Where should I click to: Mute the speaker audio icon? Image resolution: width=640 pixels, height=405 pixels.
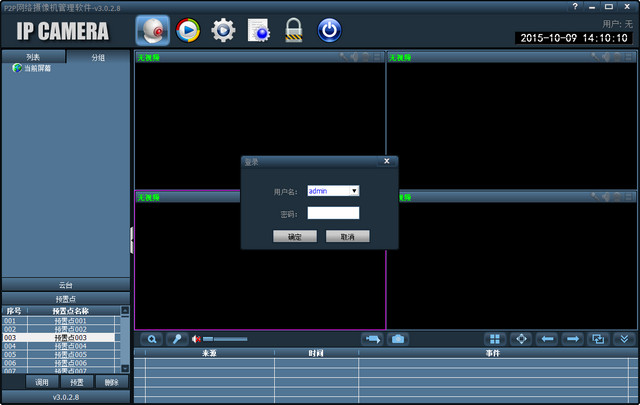coord(196,339)
